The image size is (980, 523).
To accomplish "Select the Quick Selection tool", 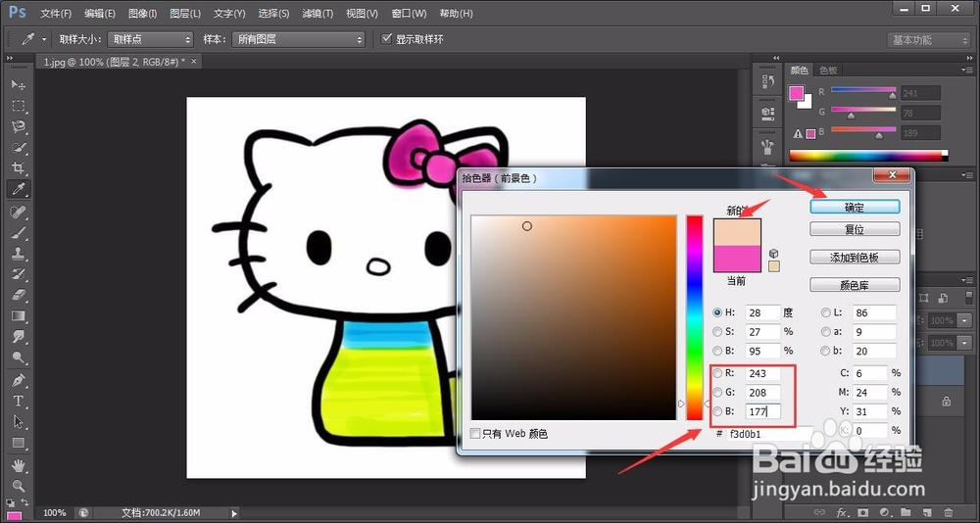I will [18, 148].
